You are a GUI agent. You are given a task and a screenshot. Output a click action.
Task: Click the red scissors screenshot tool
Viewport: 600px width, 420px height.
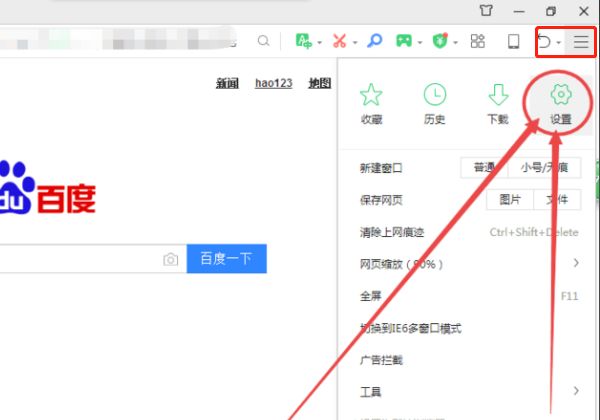(x=339, y=41)
